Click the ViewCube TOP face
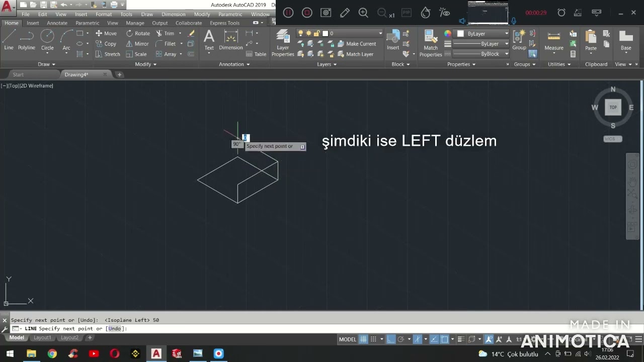 (x=613, y=107)
